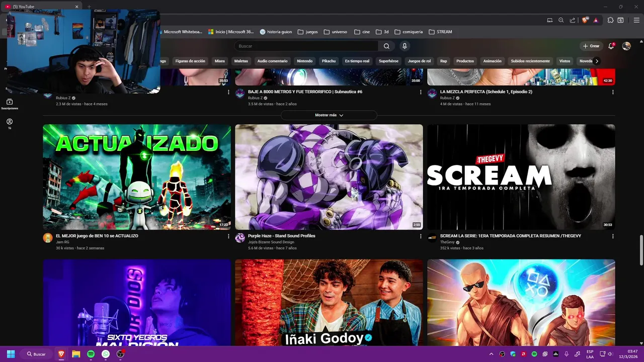
Task: Open Purple Haze video thumbnail
Action: tap(329, 177)
